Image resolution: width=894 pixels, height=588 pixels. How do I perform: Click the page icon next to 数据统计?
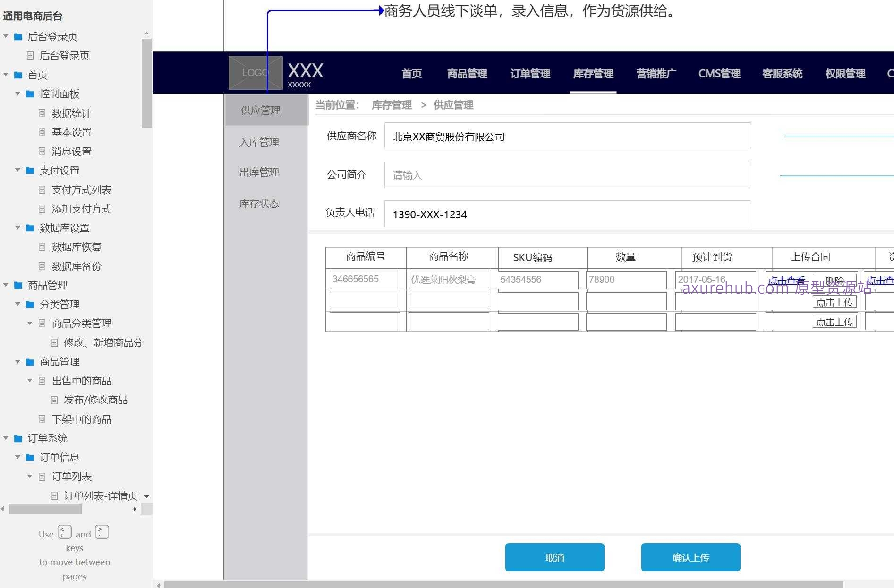coord(42,113)
